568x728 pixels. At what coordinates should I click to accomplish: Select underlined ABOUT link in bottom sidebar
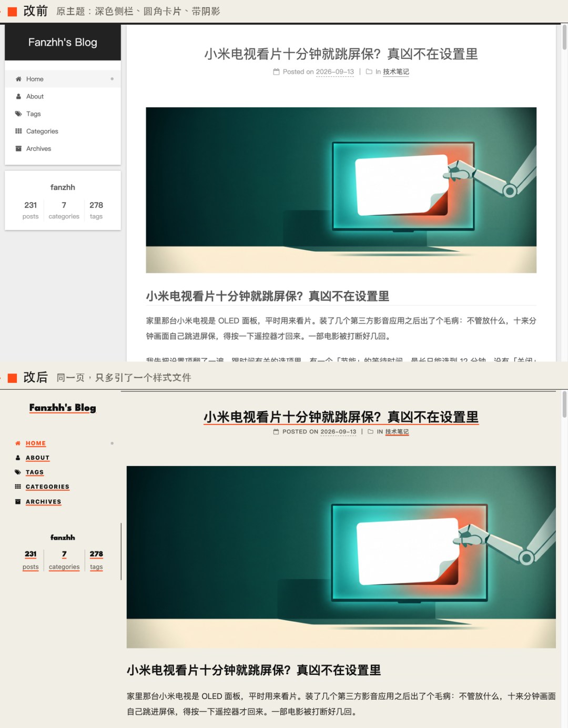tap(37, 458)
